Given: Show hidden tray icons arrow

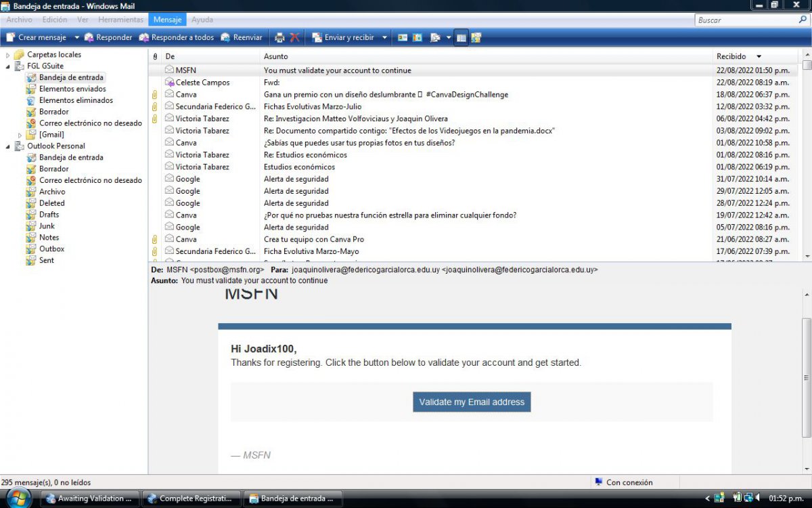Looking at the screenshot, I should (x=708, y=498).
